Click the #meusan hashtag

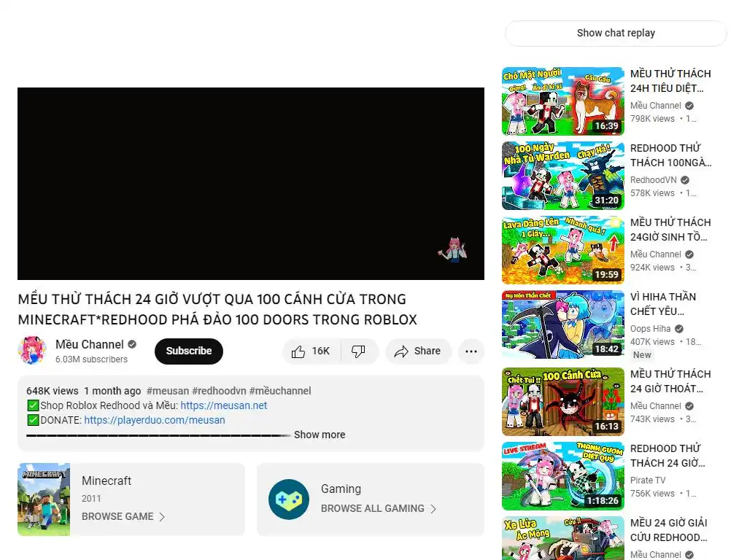(168, 391)
